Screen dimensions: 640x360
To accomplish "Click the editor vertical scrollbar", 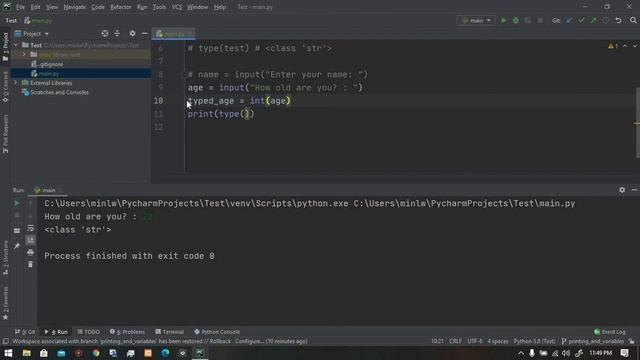I will [638, 122].
